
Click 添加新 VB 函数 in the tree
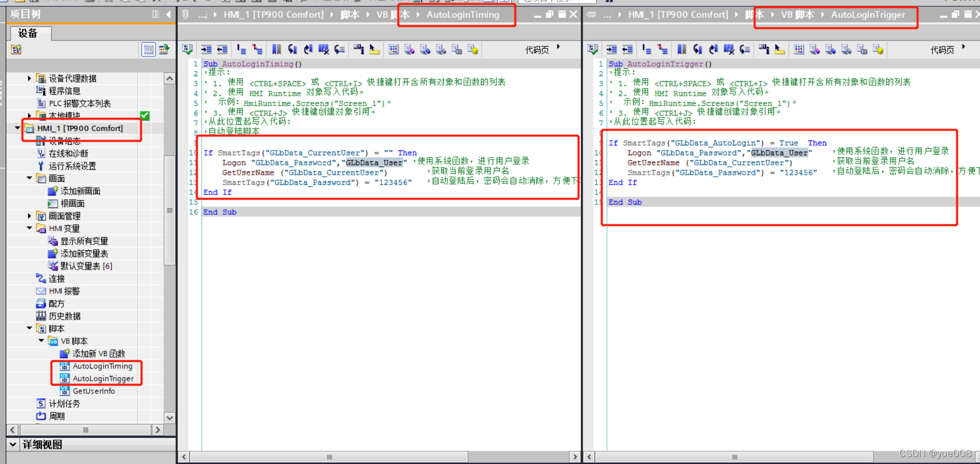tap(98, 353)
